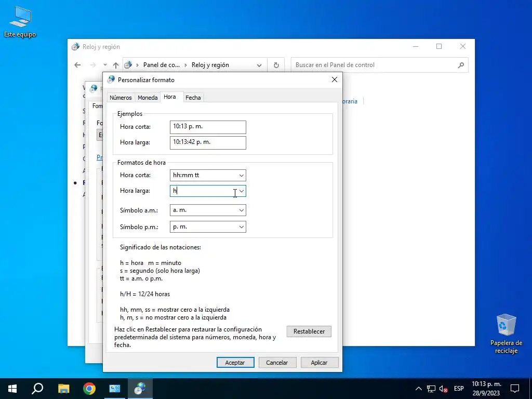Click Hora larga example field
The height and width of the screenshot is (399, 532).
coord(208,142)
